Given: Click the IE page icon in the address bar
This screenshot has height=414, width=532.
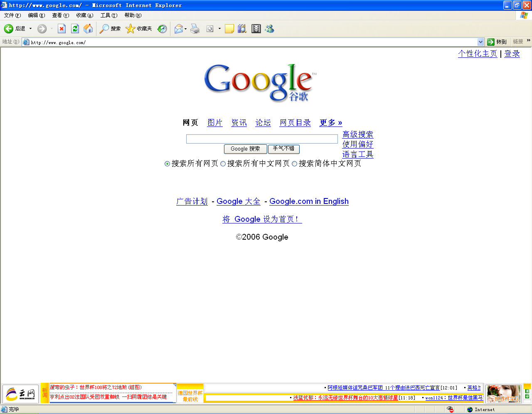Looking at the screenshot, I should point(26,42).
